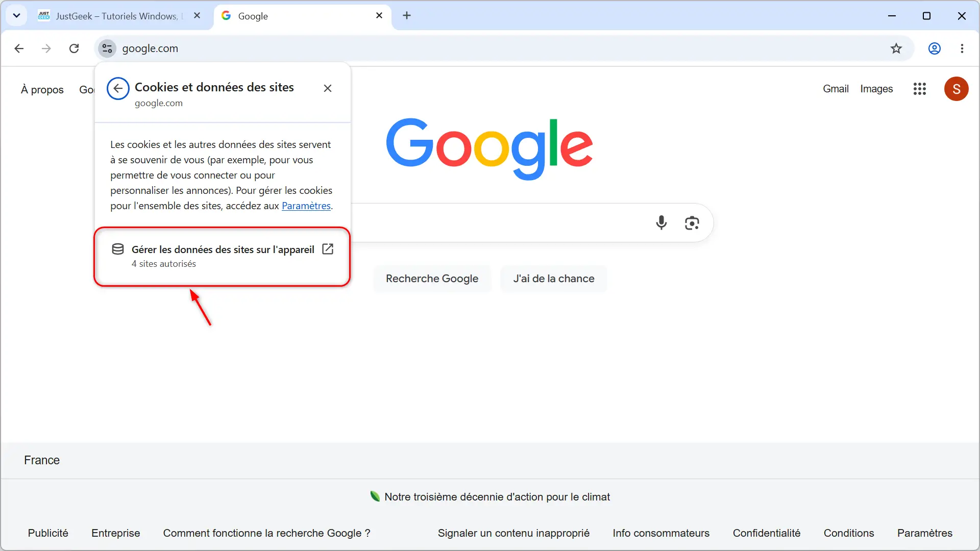
Task: Open site information tune icon
Action: [107, 48]
